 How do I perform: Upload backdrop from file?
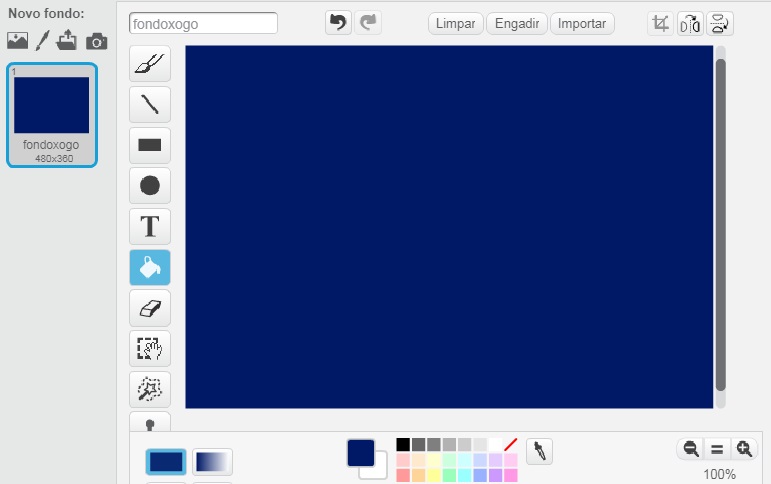click(x=67, y=41)
